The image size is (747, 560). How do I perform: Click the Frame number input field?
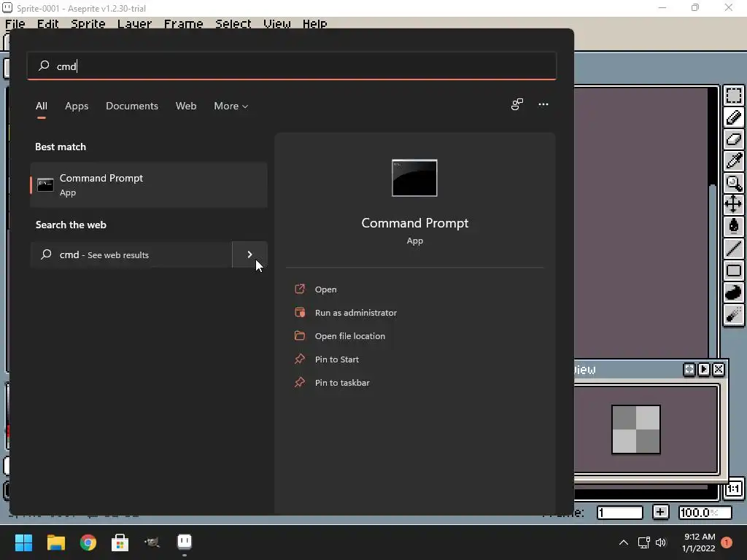tap(620, 513)
